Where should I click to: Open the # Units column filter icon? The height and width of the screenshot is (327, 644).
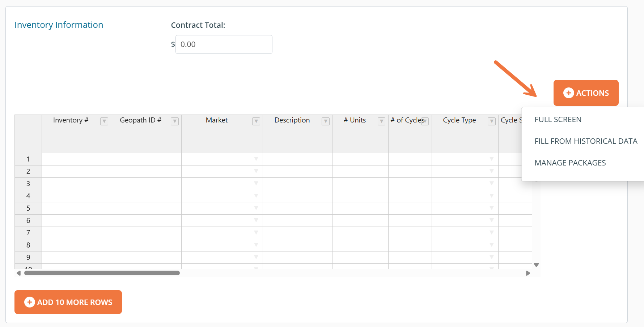(x=381, y=121)
